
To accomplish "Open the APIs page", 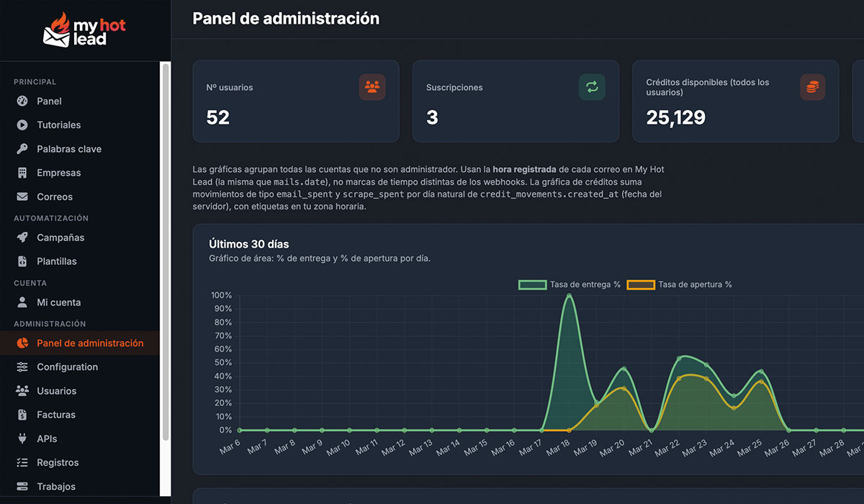I will pos(80,438).
